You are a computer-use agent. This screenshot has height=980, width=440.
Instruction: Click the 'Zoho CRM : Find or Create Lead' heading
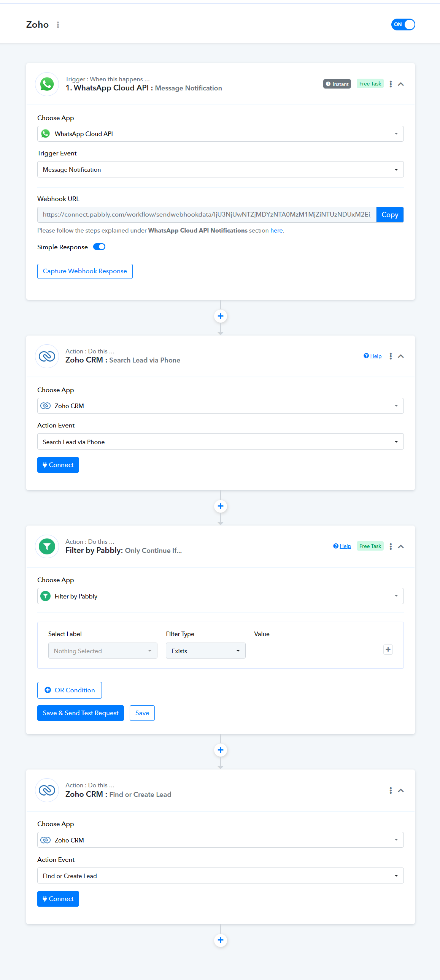click(118, 794)
